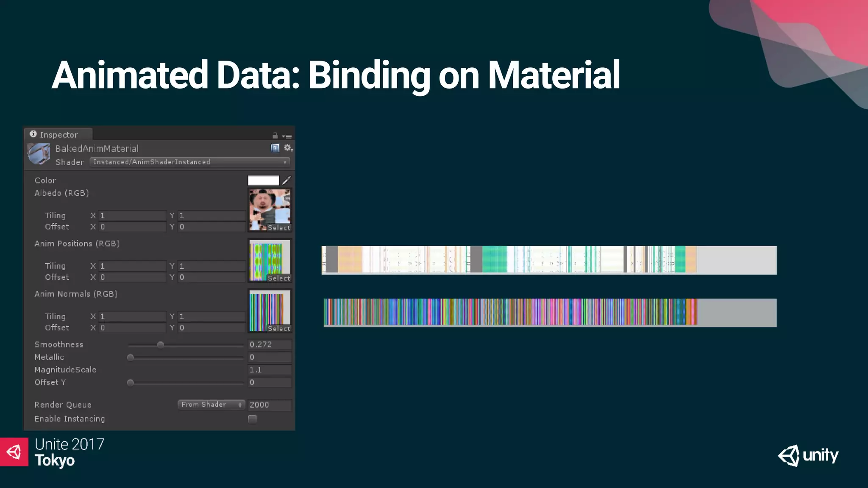The height and width of the screenshot is (488, 868).
Task: Click the MagnitudeScale label
Action: 66,370
